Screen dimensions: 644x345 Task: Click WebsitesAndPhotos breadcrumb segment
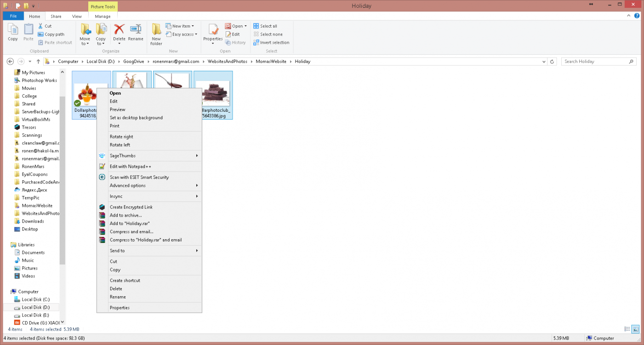(227, 61)
